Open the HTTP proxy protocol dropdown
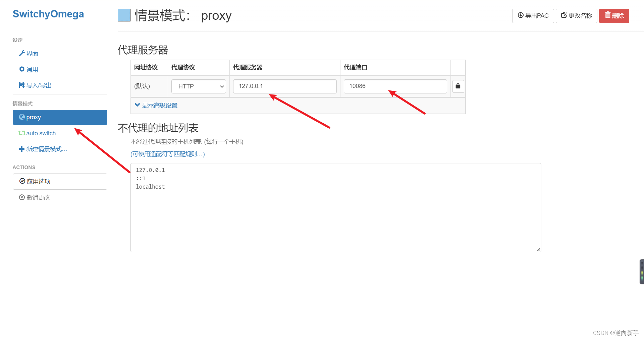 [x=199, y=86]
